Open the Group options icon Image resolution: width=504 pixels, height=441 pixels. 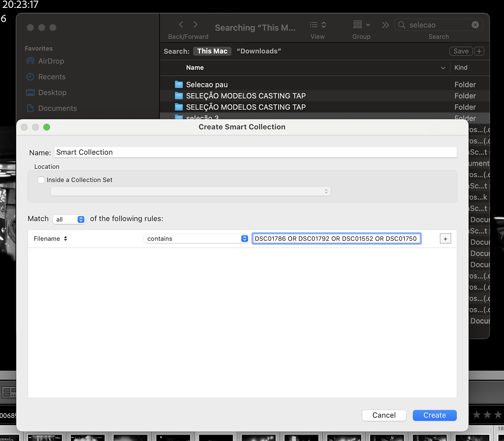pyautogui.click(x=361, y=25)
